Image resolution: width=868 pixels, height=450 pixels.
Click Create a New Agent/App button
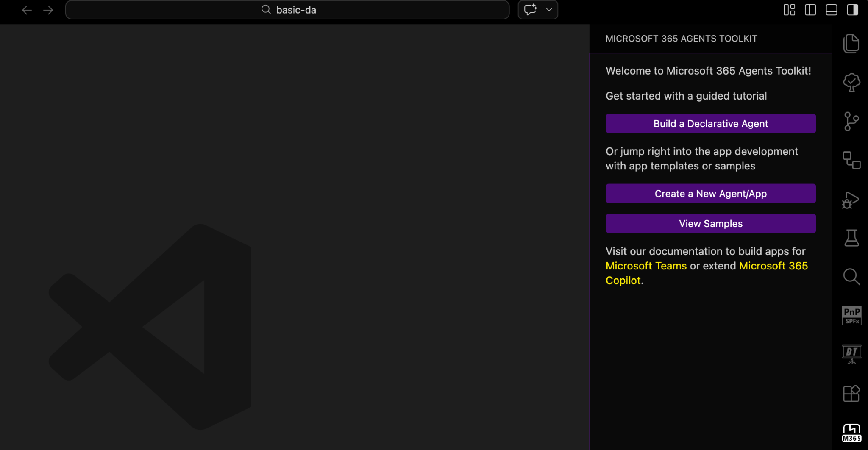pos(711,194)
